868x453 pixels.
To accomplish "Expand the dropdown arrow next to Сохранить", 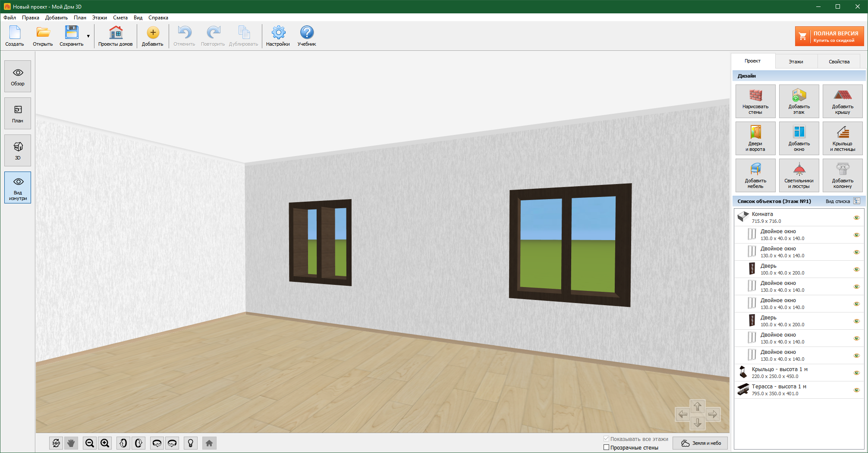I will pos(88,36).
